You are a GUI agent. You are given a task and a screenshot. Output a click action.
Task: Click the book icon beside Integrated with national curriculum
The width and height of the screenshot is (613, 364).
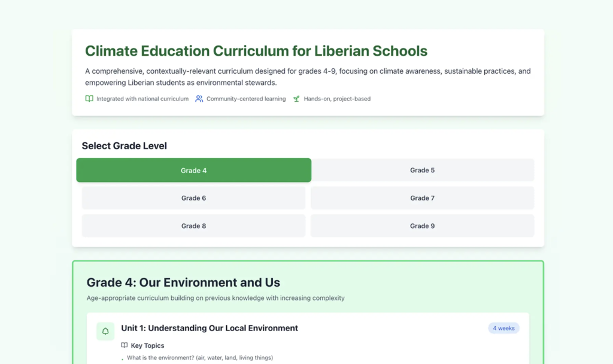89,99
